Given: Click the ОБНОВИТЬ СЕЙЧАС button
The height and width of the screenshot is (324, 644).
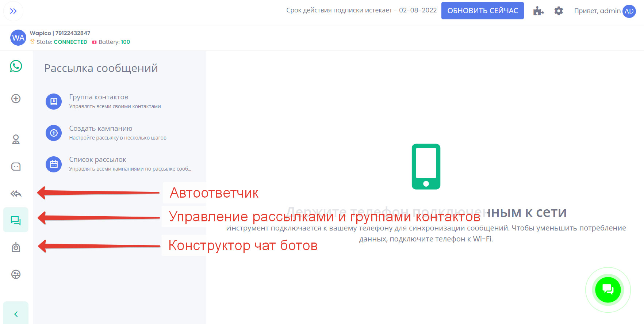Looking at the screenshot, I should coord(482,11).
